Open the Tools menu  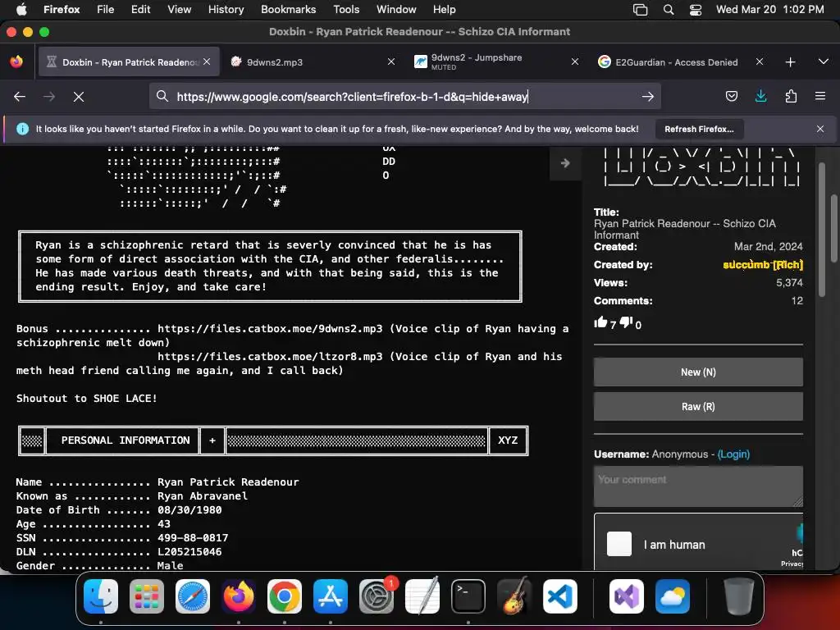tap(346, 9)
